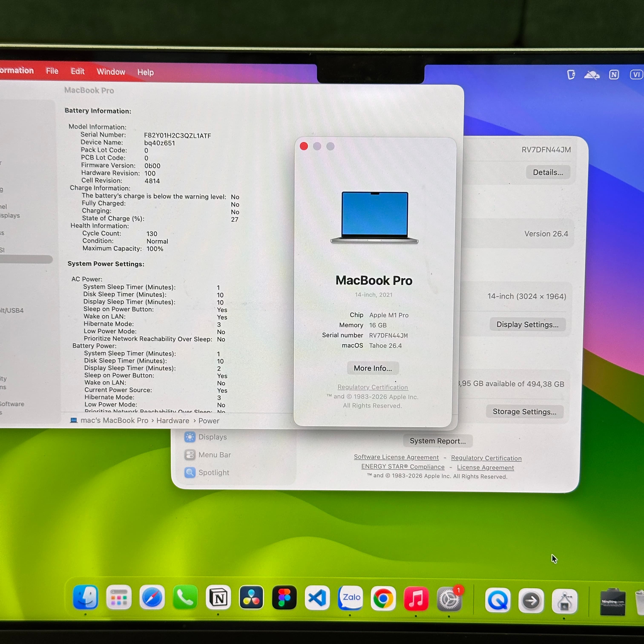Close the About This Mac window
Screen dimensions: 644x644
304,146
